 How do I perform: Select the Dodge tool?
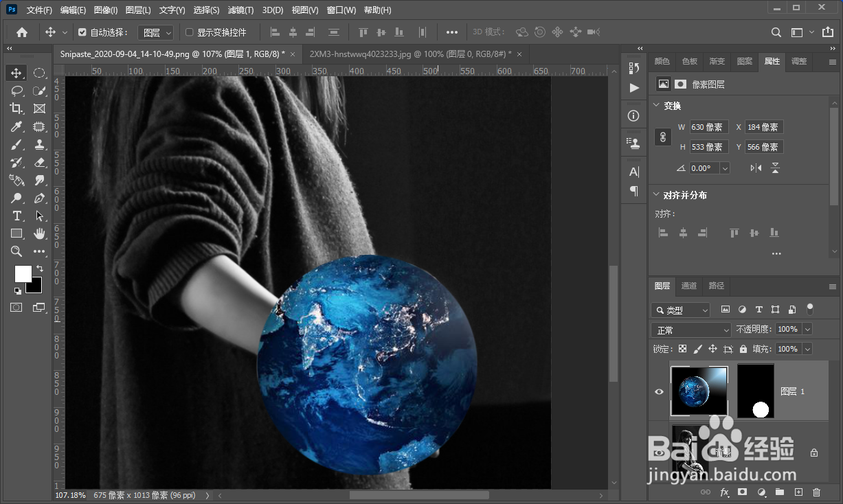16,198
